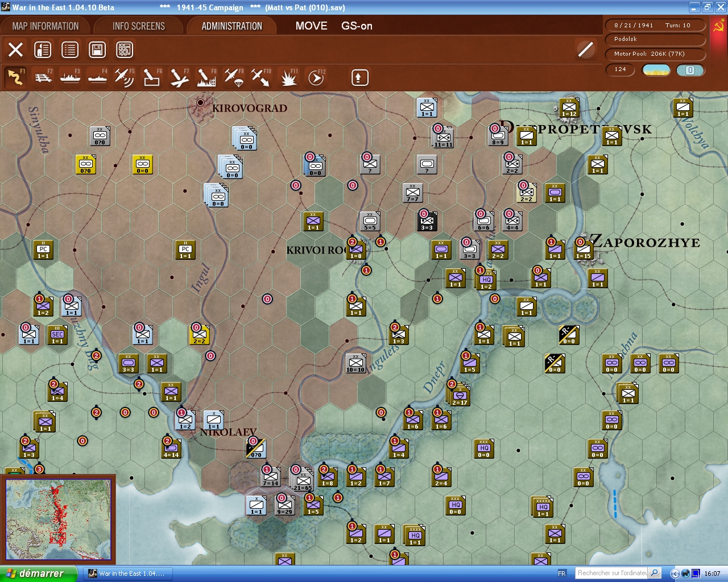Image resolution: width=728 pixels, height=582 pixels.
Task: Select the unit counter labeled 4=14
Action: tap(171, 448)
